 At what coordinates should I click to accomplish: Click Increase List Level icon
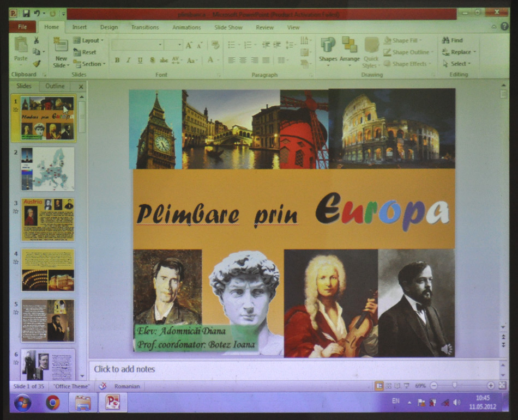coord(277,45)
